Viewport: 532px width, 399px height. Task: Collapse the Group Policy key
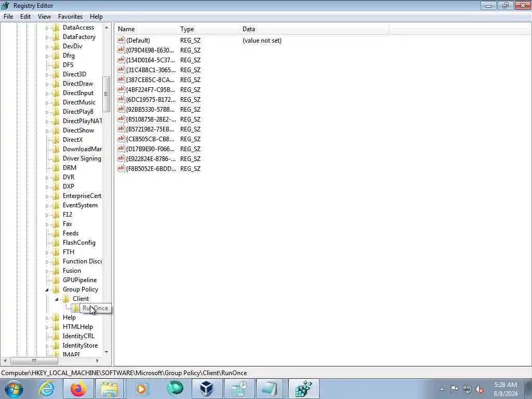(47, 289)
